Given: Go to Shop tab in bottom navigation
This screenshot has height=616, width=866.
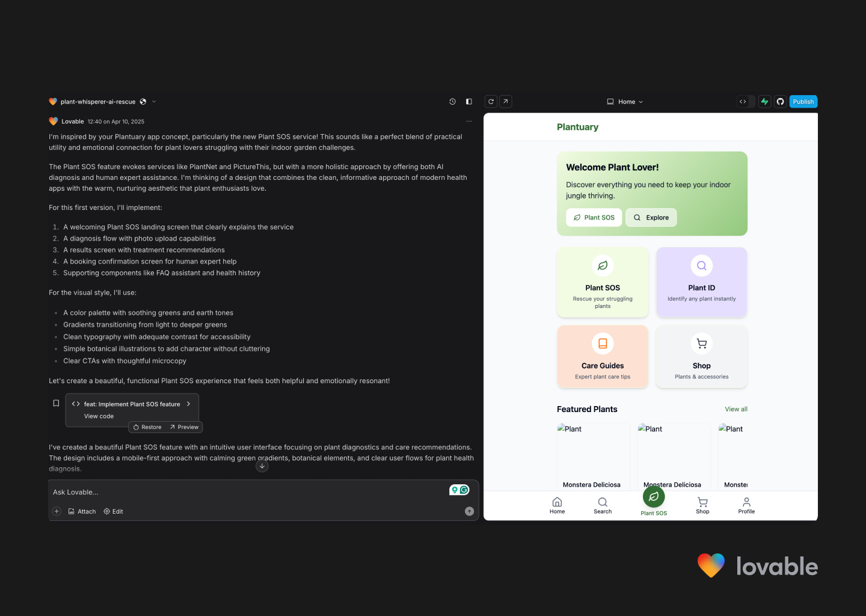Looking at the screenshot, I should [x=702, y=505].
